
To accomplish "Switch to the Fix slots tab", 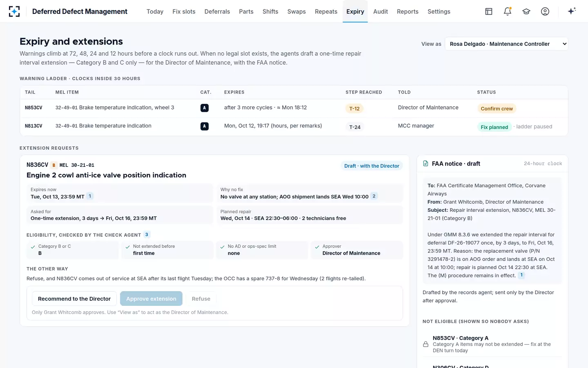I will pyautogui.click(x=184, y=11).
